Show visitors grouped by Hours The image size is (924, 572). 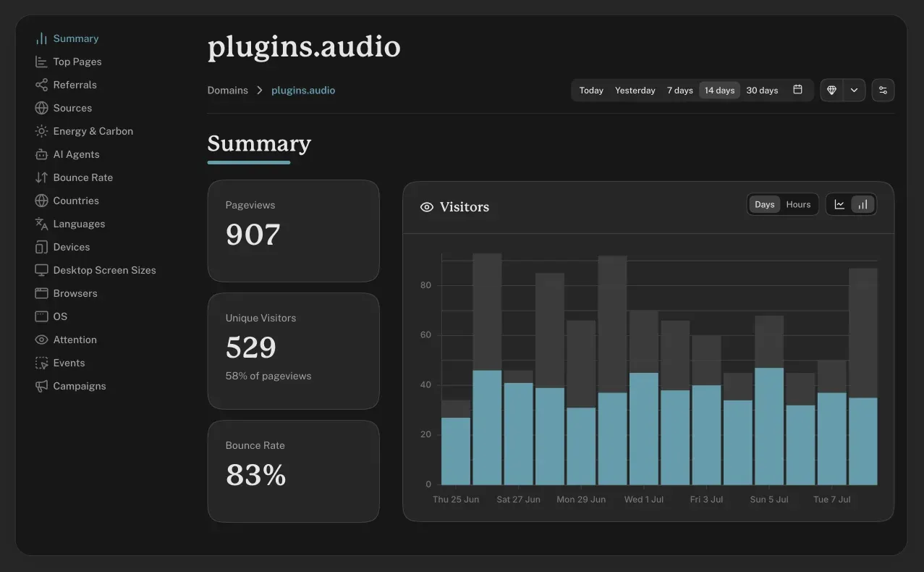[x=798, y=204]
